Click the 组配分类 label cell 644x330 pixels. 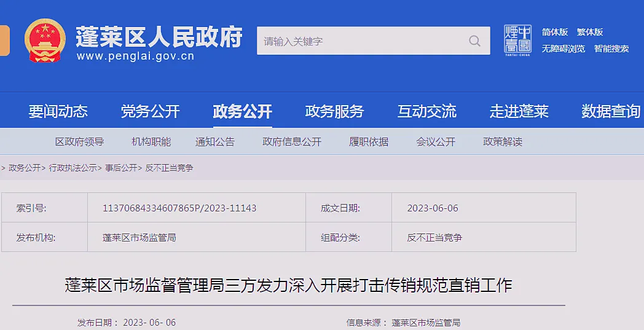(x=348, y=237)
